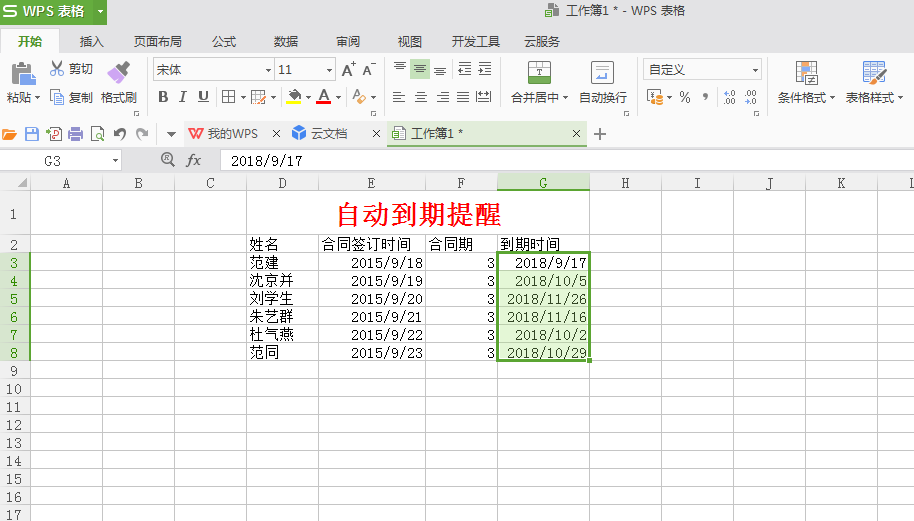Open the fill color dropdown arrow
The height and width of the screenshot is (521, 914).
pyautogui.click(x=308, y=97)
